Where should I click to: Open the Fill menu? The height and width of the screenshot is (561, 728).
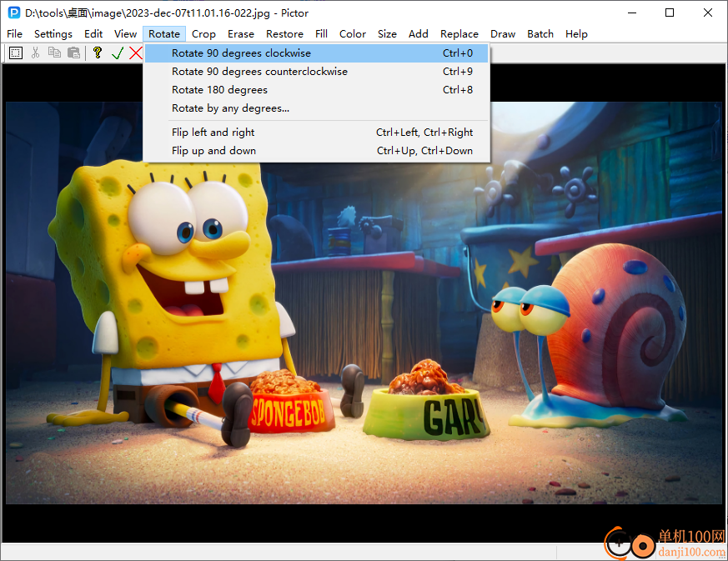321,34
